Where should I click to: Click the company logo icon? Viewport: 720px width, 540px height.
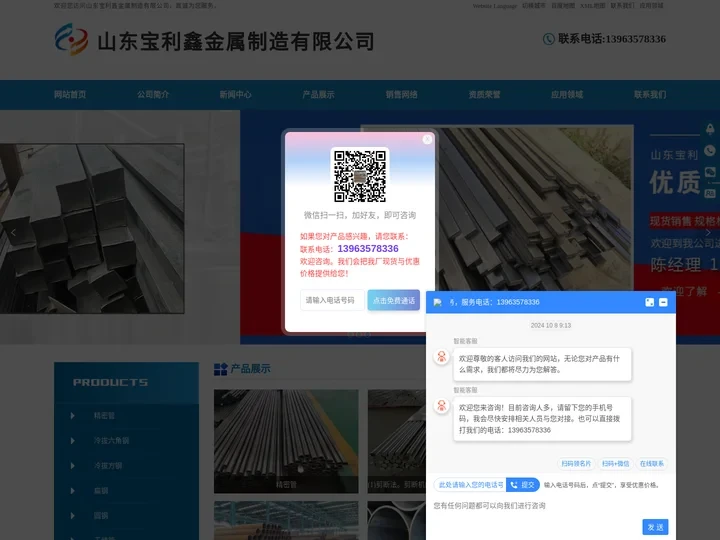(x=71, y=39)
